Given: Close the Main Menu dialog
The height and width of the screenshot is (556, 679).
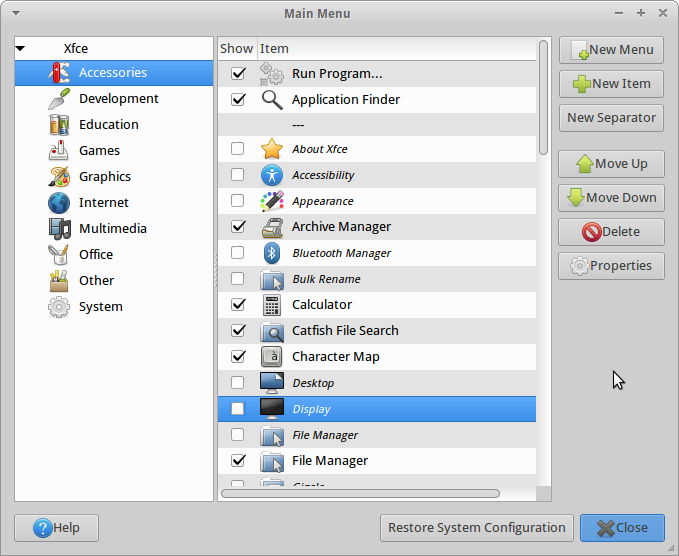Looking at the screenshot, I should tap(622, 528).
